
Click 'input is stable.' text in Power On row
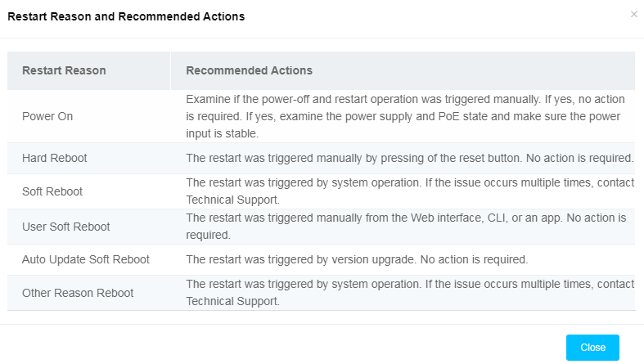pos(223,134)
